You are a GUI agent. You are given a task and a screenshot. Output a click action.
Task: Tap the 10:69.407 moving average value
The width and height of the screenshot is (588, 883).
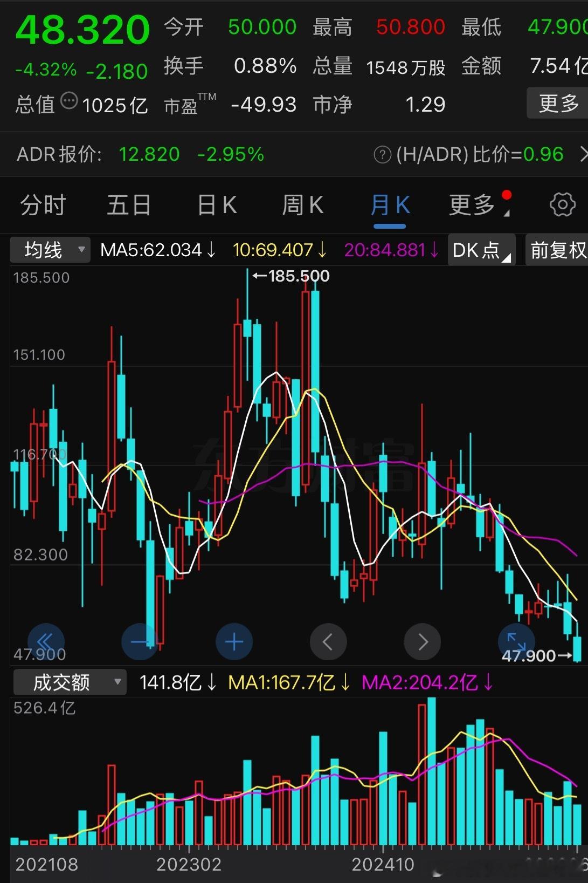280,250
